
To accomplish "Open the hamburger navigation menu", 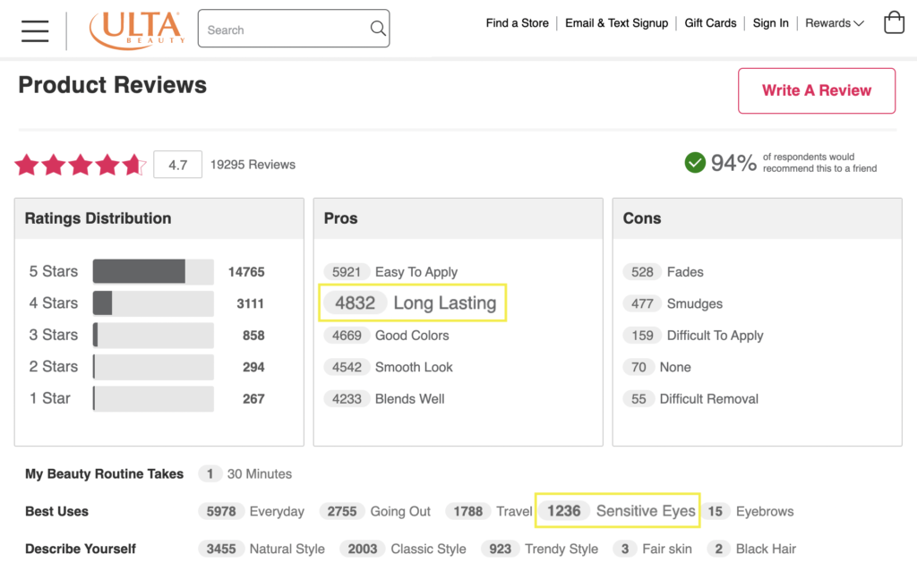I will 34,30.
